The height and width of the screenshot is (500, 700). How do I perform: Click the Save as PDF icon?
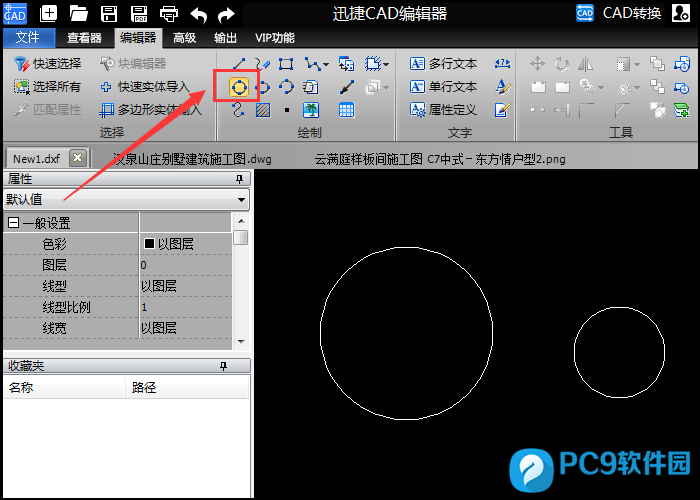pyautogui.click(x=139, y=14)
